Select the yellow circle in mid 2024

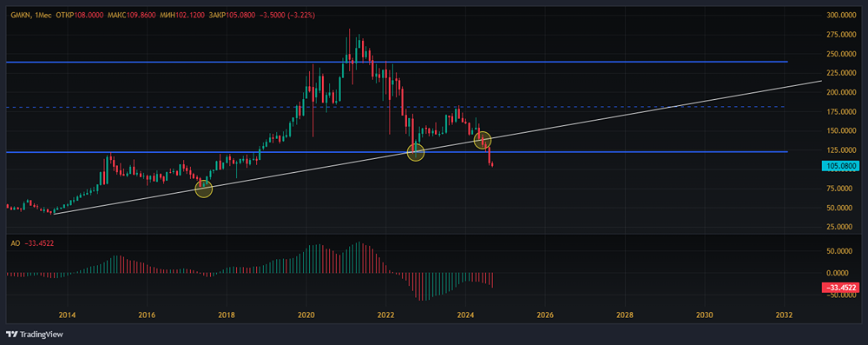tap(483, 140)
